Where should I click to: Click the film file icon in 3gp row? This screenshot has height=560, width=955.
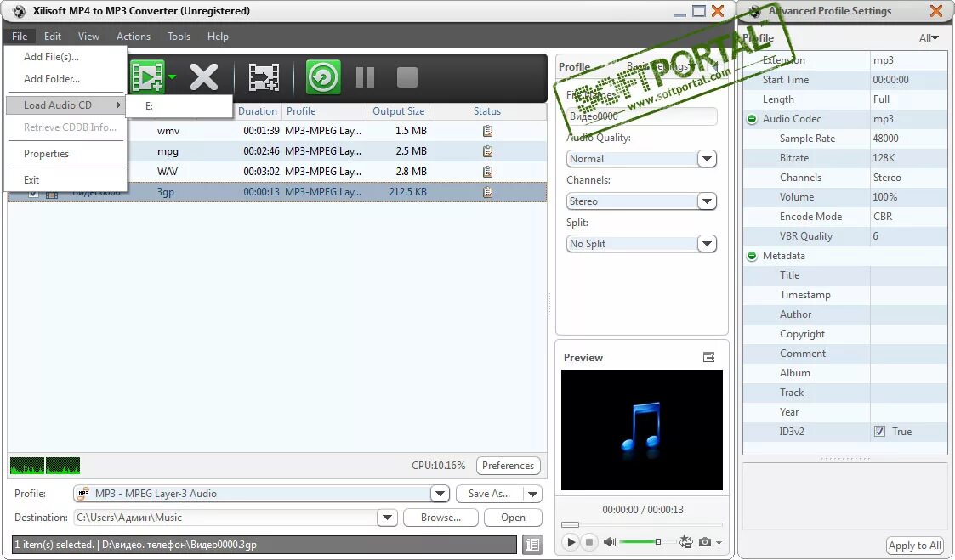[x=52, y=194]
